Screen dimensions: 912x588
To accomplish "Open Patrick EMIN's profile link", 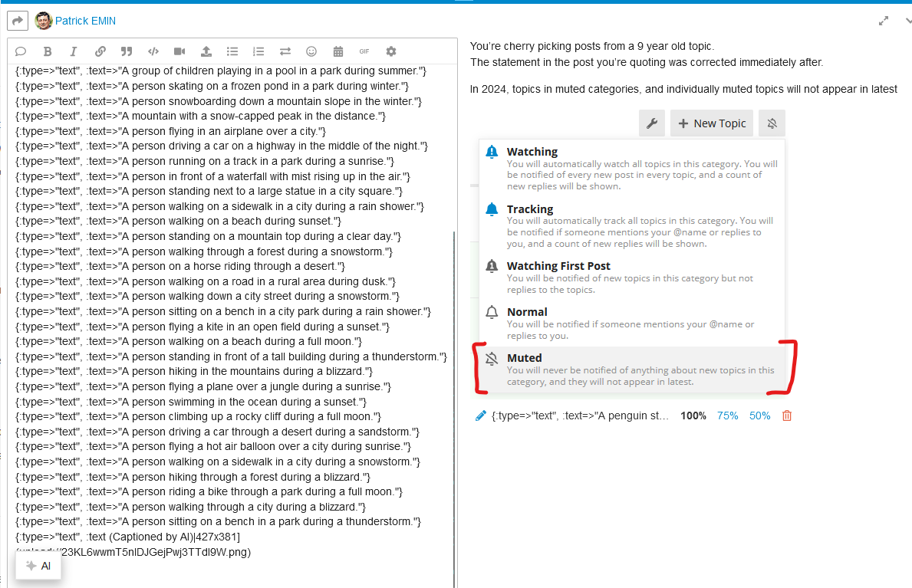I will coord(85,21).
